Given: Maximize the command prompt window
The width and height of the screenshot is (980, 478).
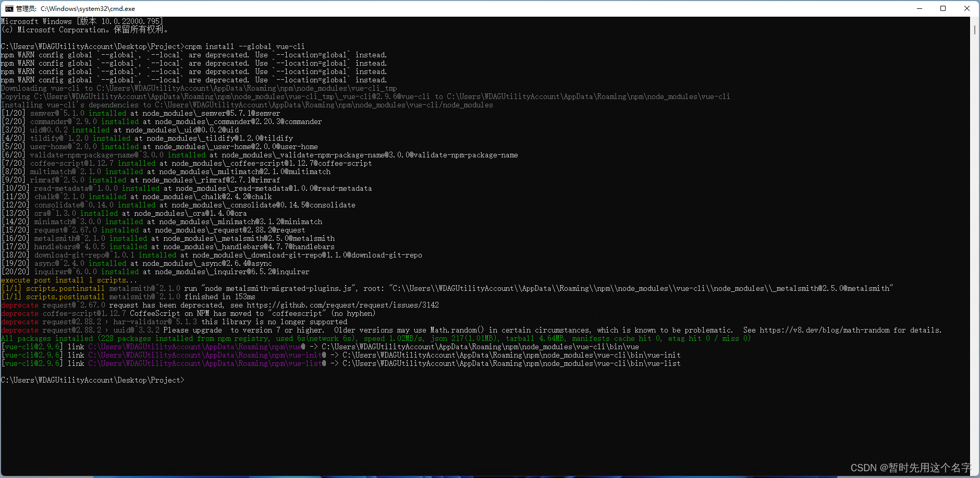Looking at the screenshot, I should pyautogui.click(x=943, y=8).
